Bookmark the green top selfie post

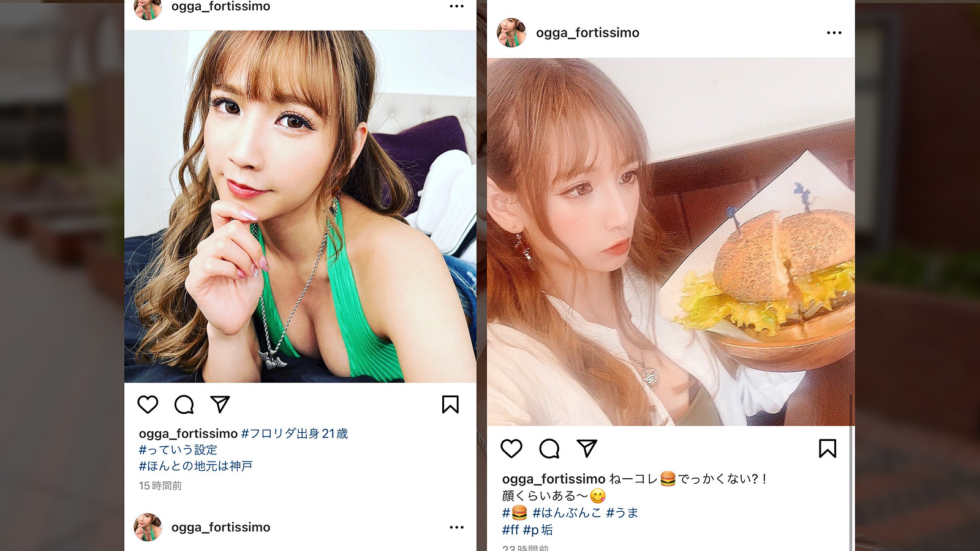(450, 405)
